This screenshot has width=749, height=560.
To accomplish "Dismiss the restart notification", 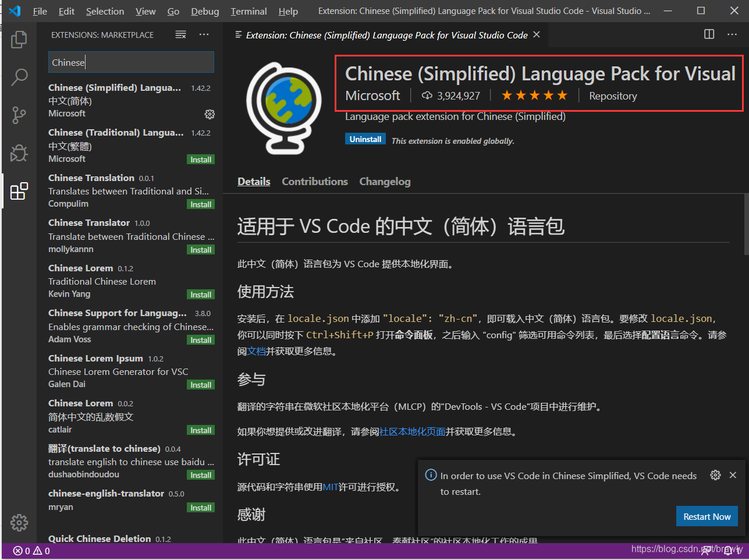I will [x=733, y=475].
